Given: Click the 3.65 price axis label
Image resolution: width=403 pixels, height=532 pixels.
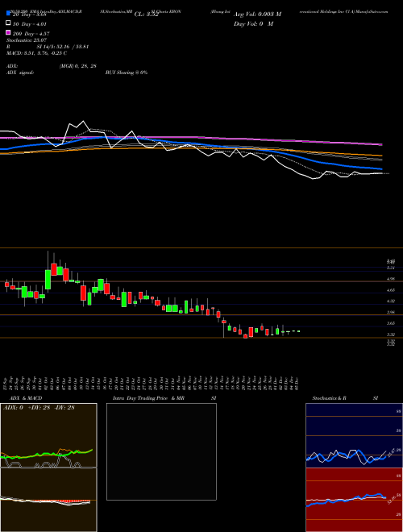Looking at the screenshot, I should 391,323.
